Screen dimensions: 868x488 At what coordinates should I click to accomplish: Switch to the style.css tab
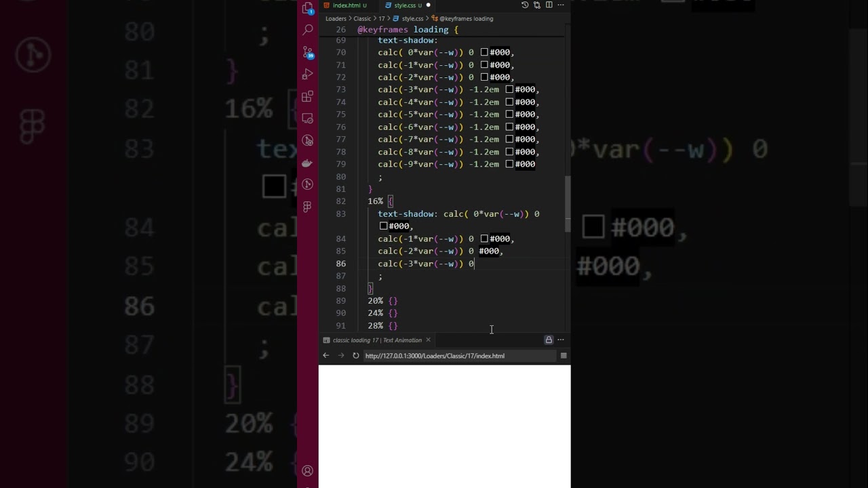pos(404,5)
